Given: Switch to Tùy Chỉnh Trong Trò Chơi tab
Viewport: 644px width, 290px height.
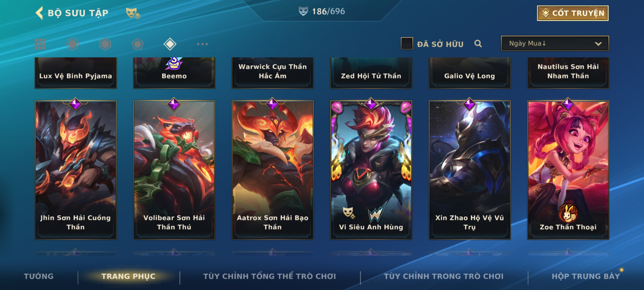Looking at the screenshot, I should click(x=444, y=276).
